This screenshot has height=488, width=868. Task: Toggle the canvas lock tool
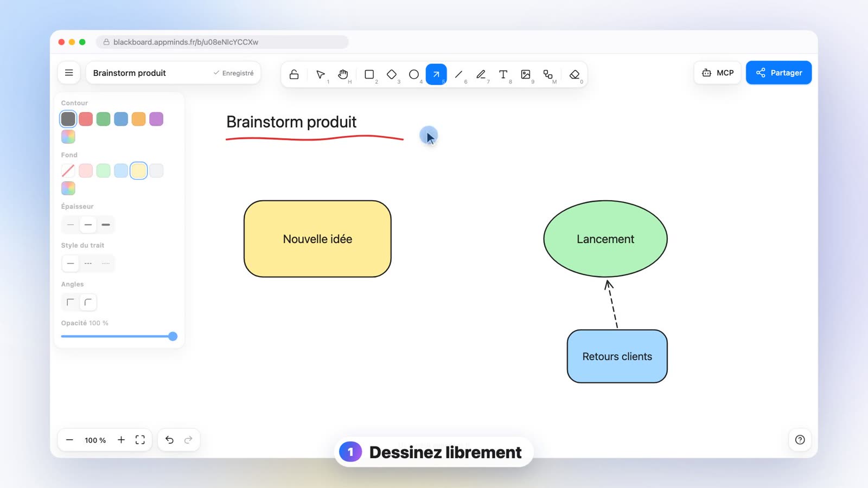point(294,74)
